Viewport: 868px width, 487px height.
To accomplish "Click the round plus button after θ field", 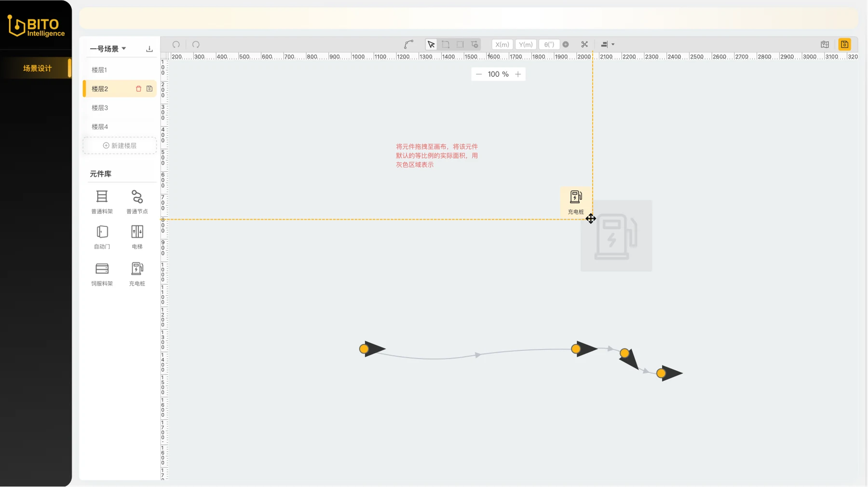I will [566, 44].
